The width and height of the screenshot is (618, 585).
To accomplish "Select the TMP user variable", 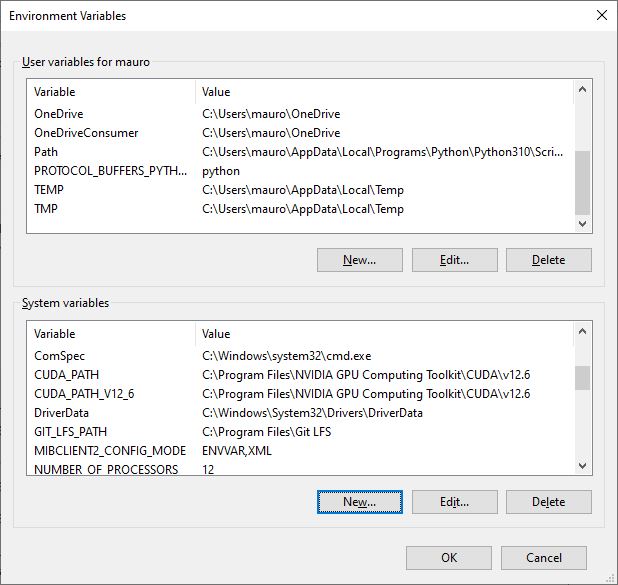I will click(x=300, y=209).
